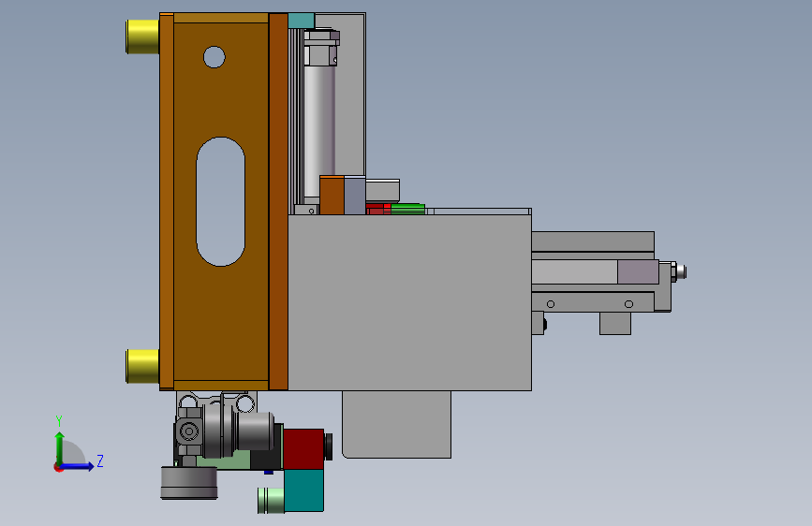This screenshot has width=812, height=526.
Task: Select the large gray main block
Action: click(409, 302)
